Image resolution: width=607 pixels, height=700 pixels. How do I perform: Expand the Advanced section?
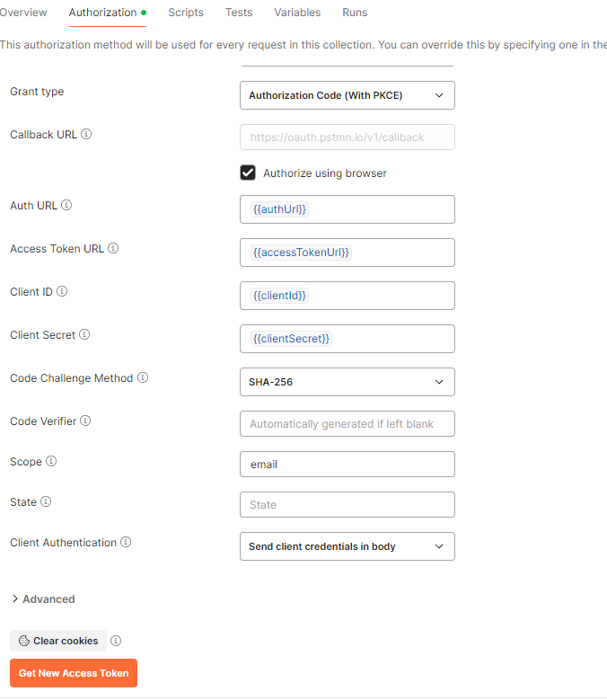(x=43, y=599)
